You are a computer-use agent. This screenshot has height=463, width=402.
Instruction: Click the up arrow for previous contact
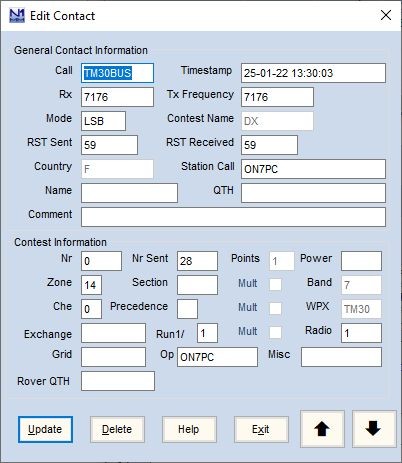tap(322, 429)
